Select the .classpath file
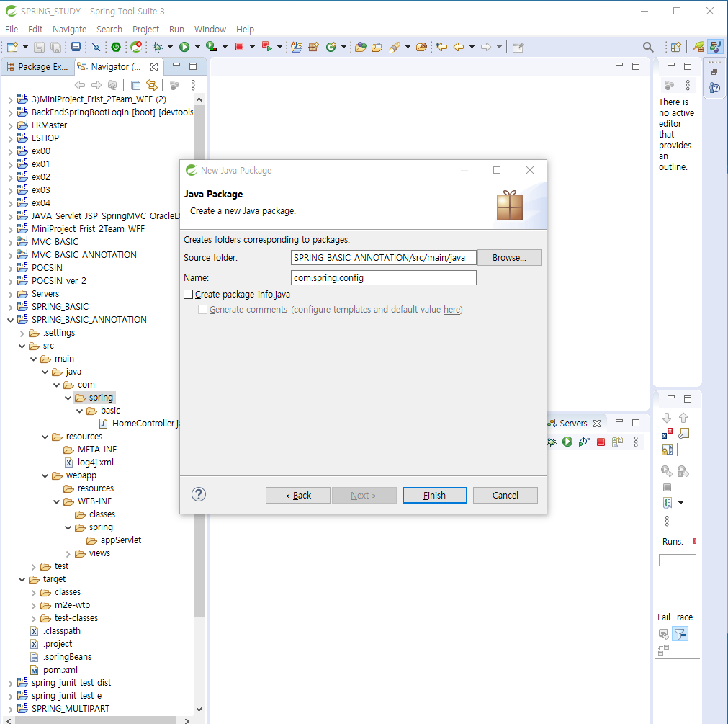 (55, 630)
